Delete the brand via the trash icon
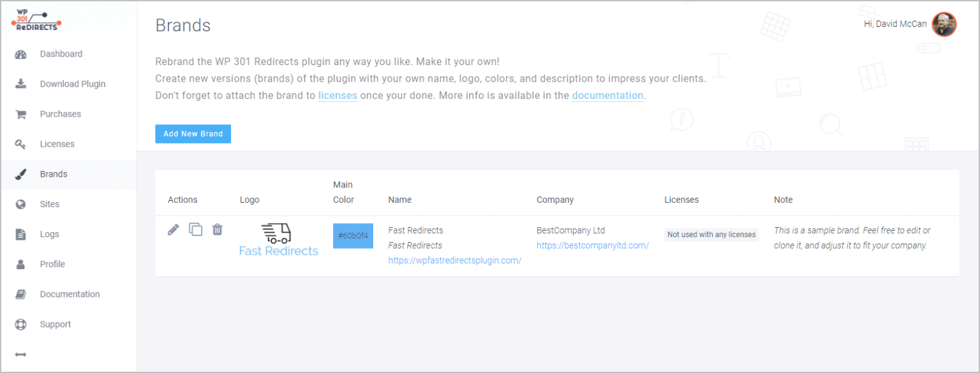This screenshot has height=373, width=980. [217, 230]
